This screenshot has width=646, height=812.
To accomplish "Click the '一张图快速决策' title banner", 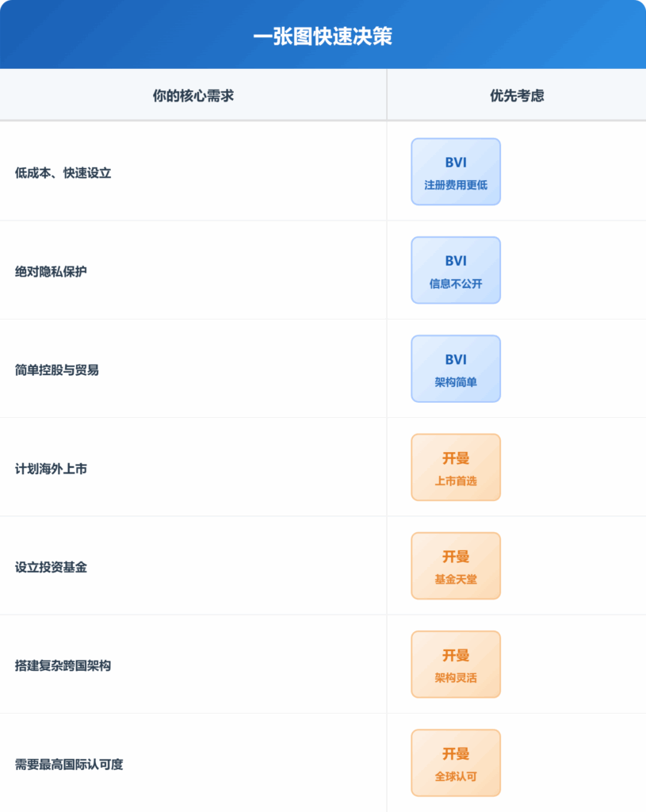I will (323, 36).
